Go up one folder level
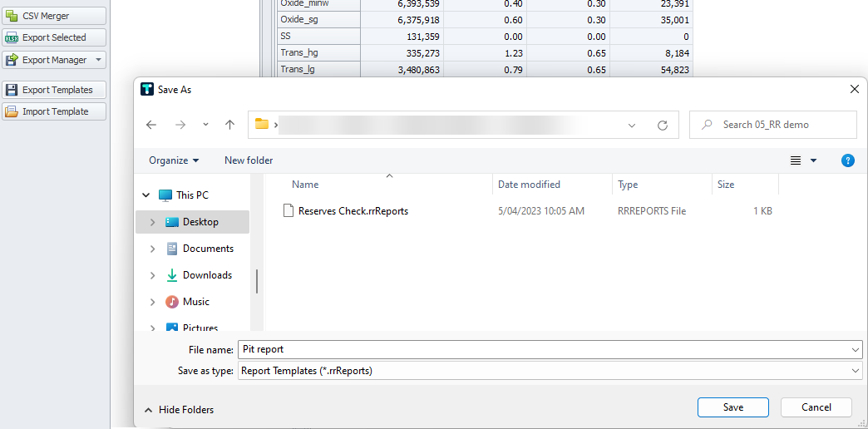Viewport: 868px width, 429px height. point(229,125)
